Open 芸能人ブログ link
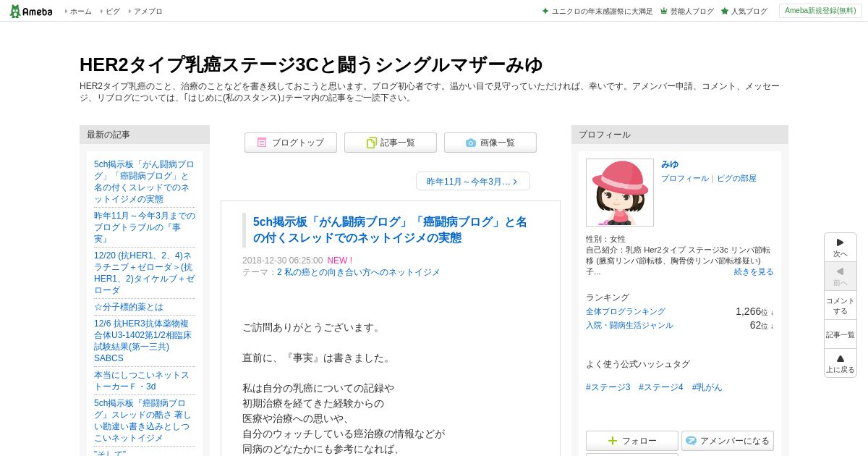868x456 pixels. (x=692, y=12)
